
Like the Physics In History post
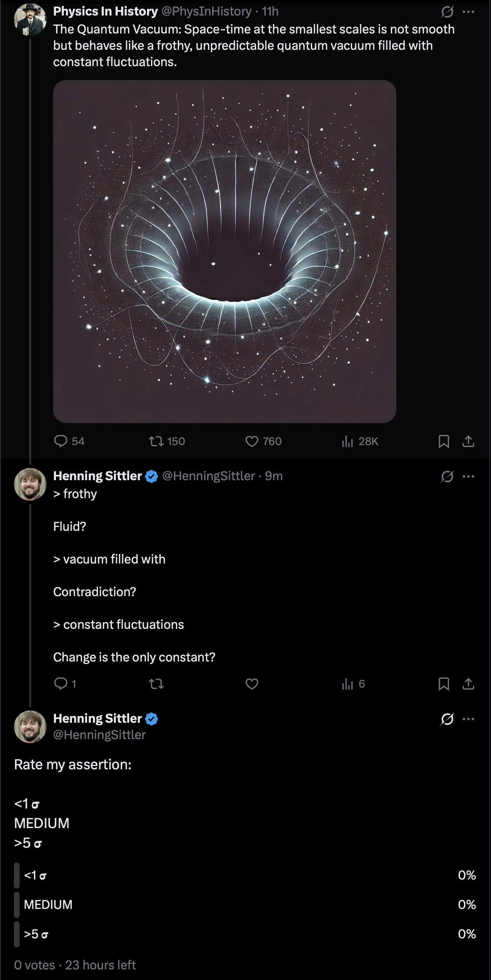252,441
